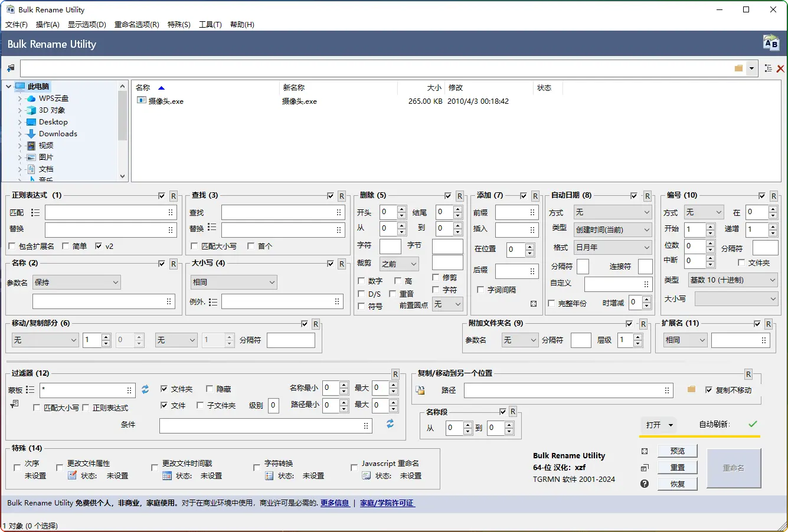The width and height of the screenshot is (788, 532).
Task: Open the 大小写 dropdown showing 相同
Action: (234, 283)
